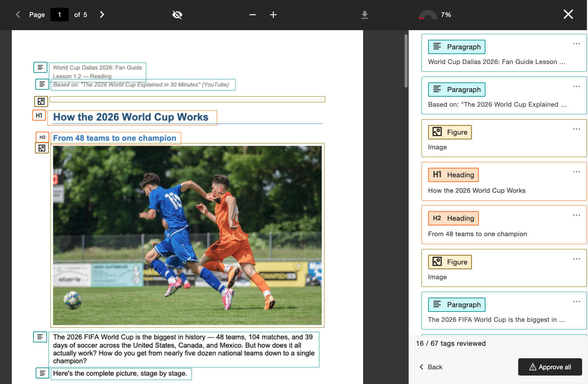The width and height of the screenshot is (588, 384).
Task: Select figure tag icon beside horizontal rule
Action: click(41, 101)
